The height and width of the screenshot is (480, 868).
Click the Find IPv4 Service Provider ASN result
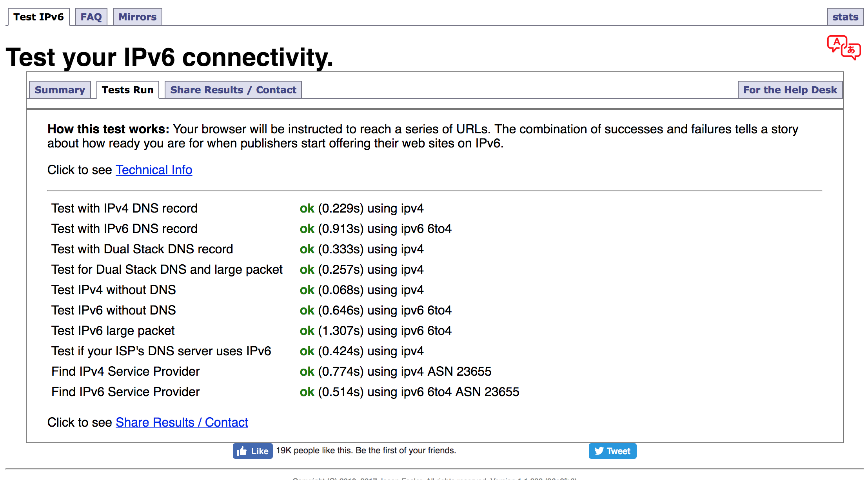[x=395, y=371]
